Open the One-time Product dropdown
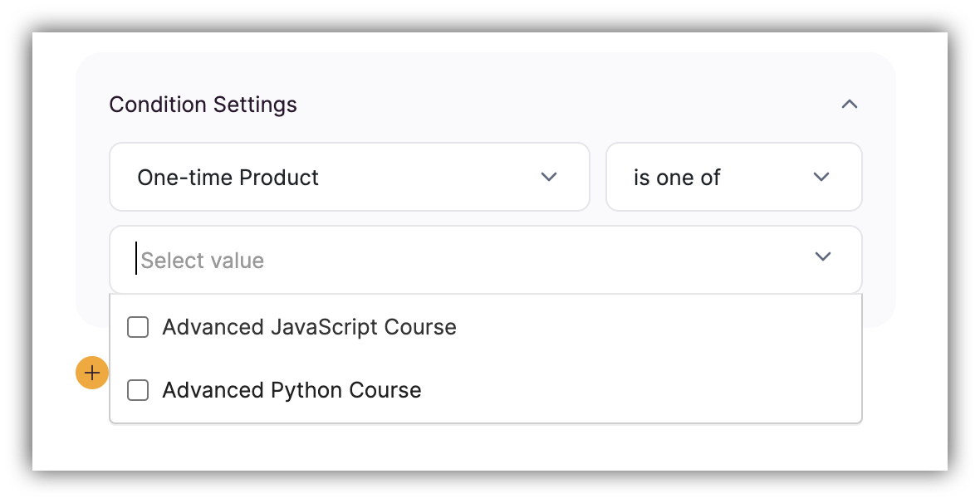The height and width of the screenshot is (503, 980). click(349, 177)
